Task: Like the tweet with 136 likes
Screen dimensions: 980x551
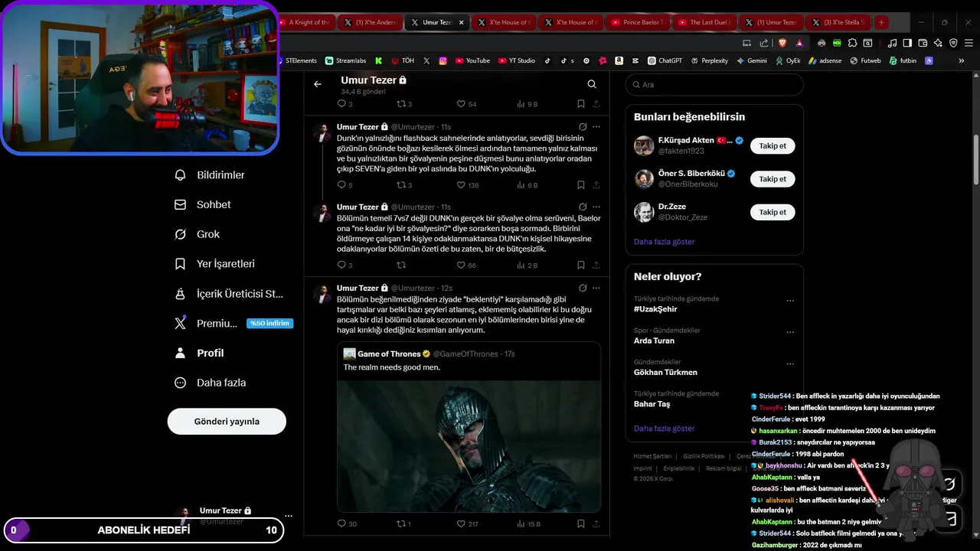Action: pos(468,185)
